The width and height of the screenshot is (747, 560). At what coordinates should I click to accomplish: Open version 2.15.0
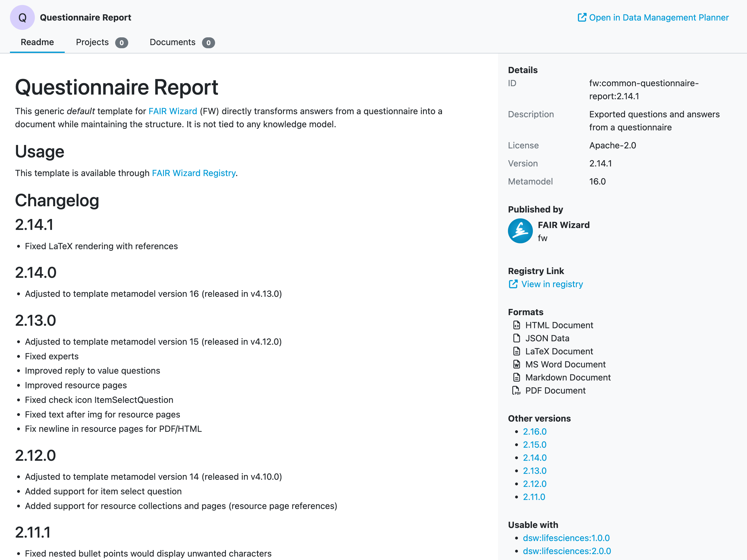click(x=535, y=445)
